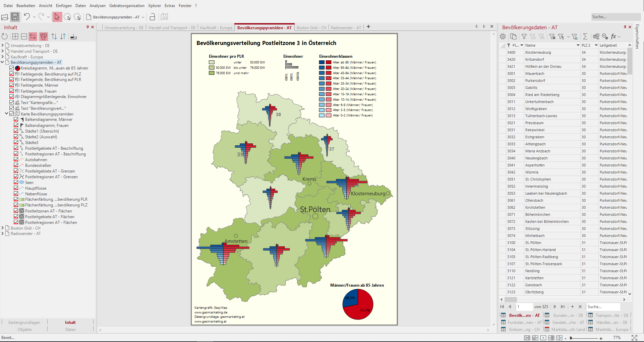The image size is (644, 342).
Task: Activate the arrow selection tool
Action: pos(57,17)
